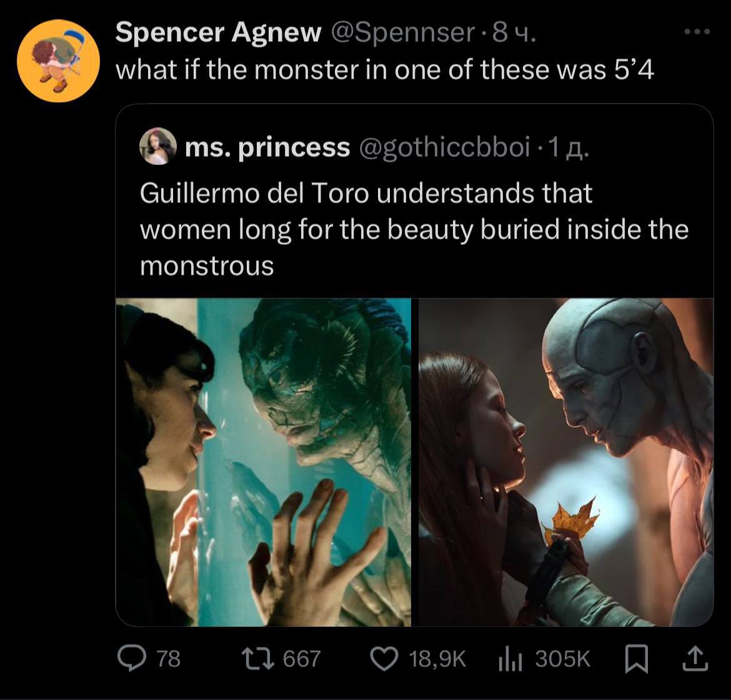
Task: Open ms. princess profile picture
Action: click(x=158, y=146)
